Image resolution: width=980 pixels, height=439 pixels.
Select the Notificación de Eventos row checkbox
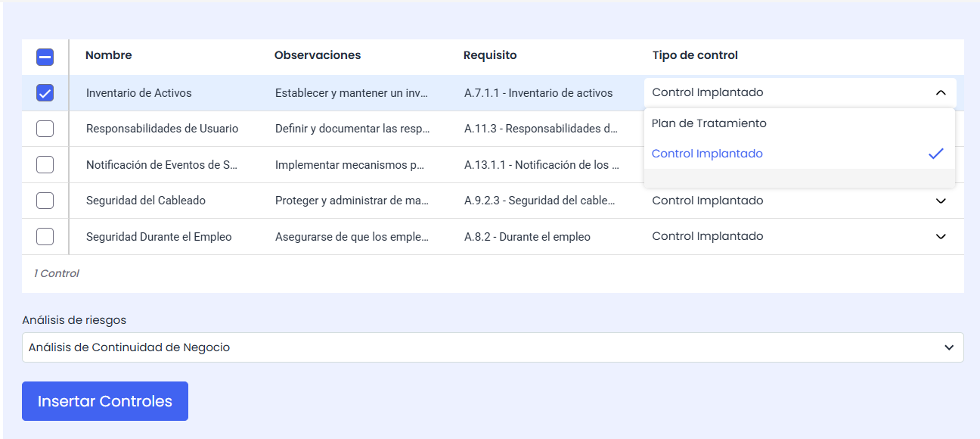coord(45,164)
